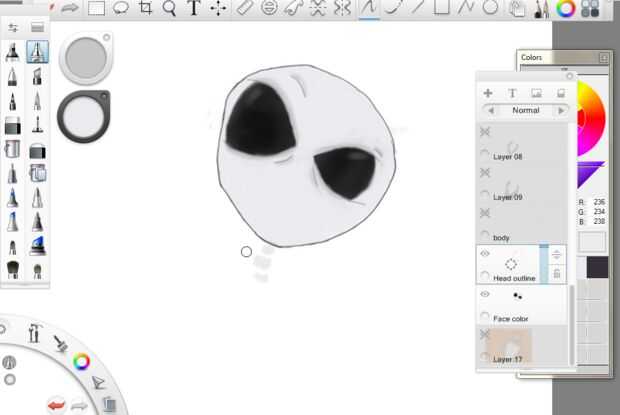Toggle UI panels visibility icon

point(590,8)
